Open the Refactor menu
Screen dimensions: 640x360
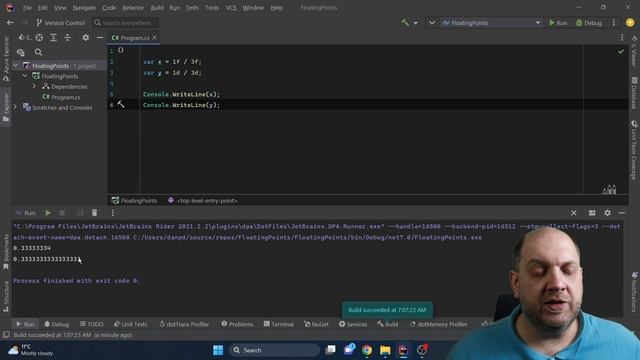point(133,8)
